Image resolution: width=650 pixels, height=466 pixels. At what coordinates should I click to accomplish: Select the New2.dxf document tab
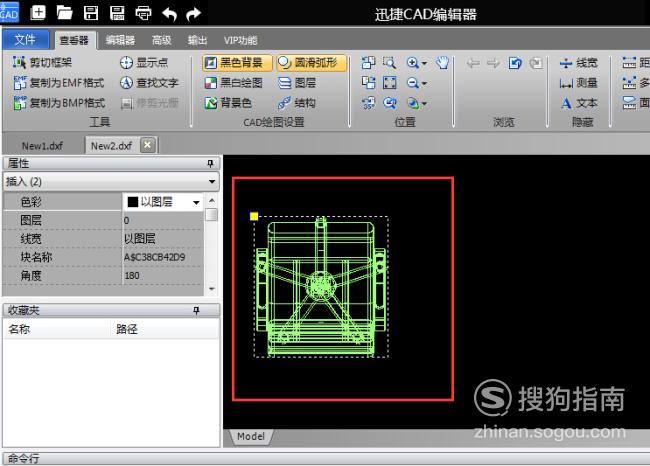111,146
